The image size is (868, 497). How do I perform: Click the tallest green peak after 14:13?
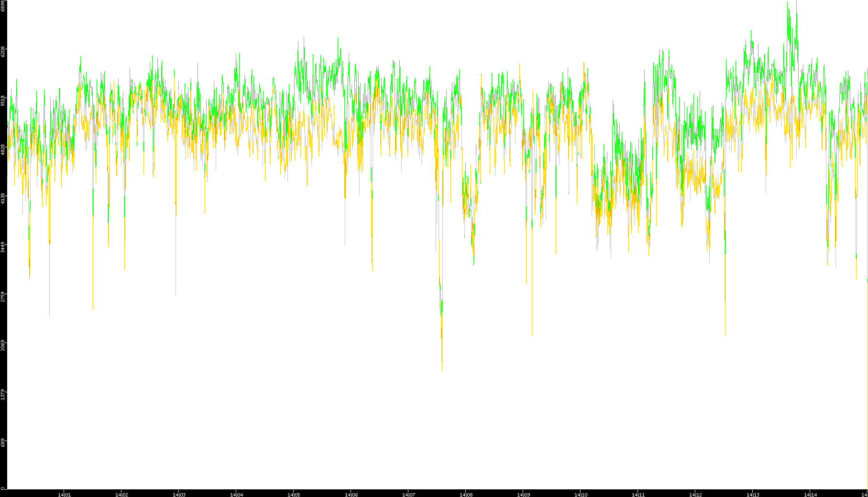pyautogui.click(x=788, y=4)
